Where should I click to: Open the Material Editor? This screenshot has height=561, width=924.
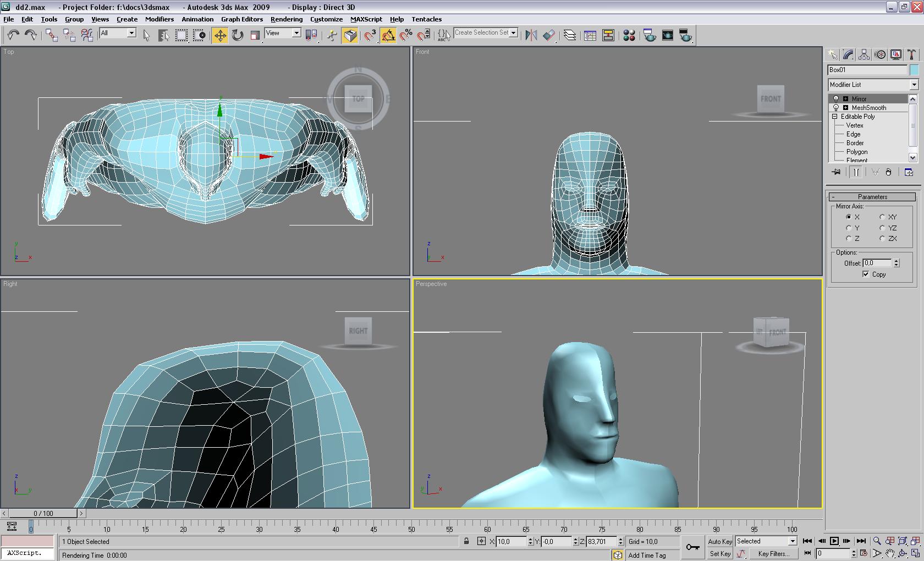[x=629, y=36]
